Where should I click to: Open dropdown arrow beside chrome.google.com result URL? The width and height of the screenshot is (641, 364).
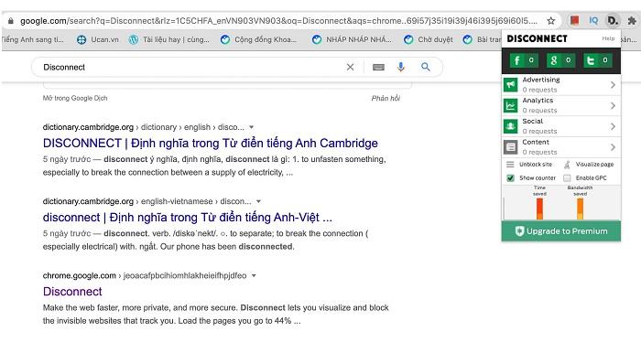click(254, 276)
